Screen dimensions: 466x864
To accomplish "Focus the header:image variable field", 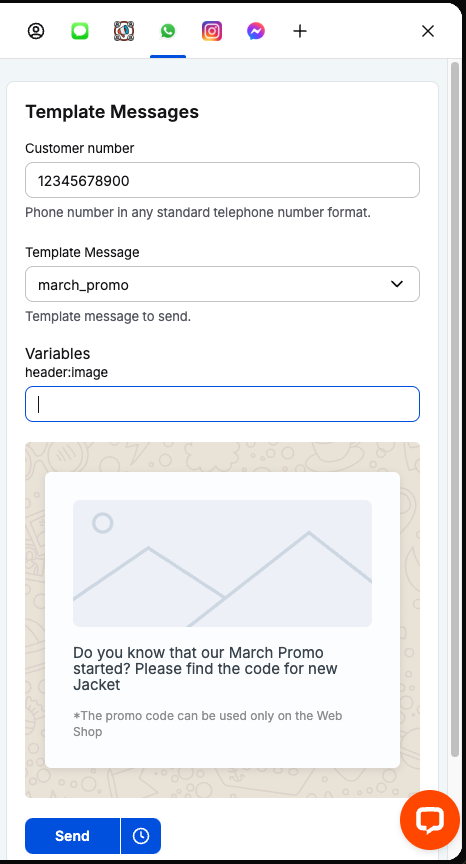I will pos(223,404).
